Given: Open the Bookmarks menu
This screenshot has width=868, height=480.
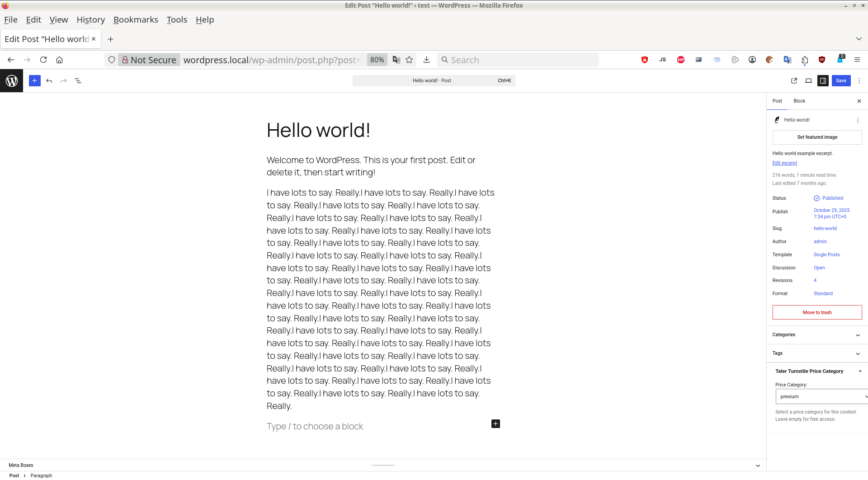Looking at the screenshot, I should [x=136, y=20].
